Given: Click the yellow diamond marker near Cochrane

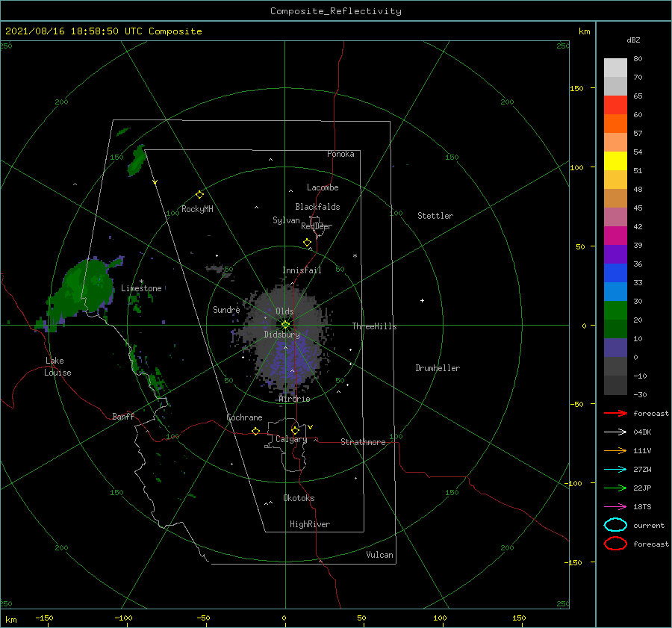Looking at the screenshot, I should tap(256, 432).
